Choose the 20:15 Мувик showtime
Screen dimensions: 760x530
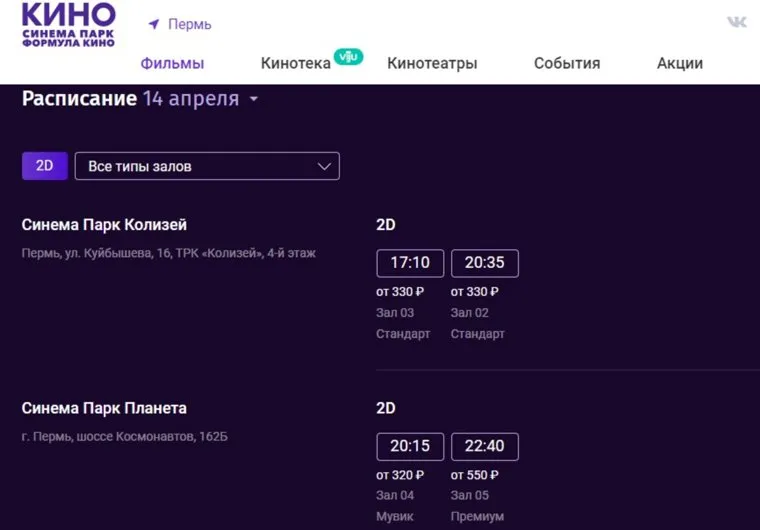(409, 446)
